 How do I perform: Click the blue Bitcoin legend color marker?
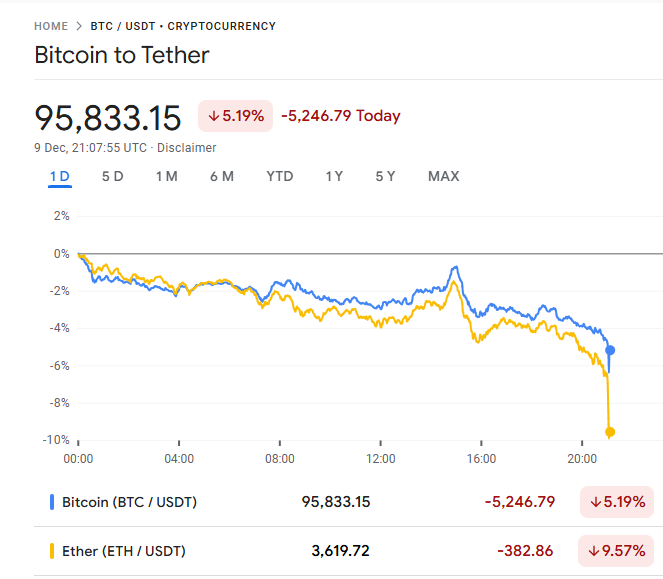pos(51,502)
